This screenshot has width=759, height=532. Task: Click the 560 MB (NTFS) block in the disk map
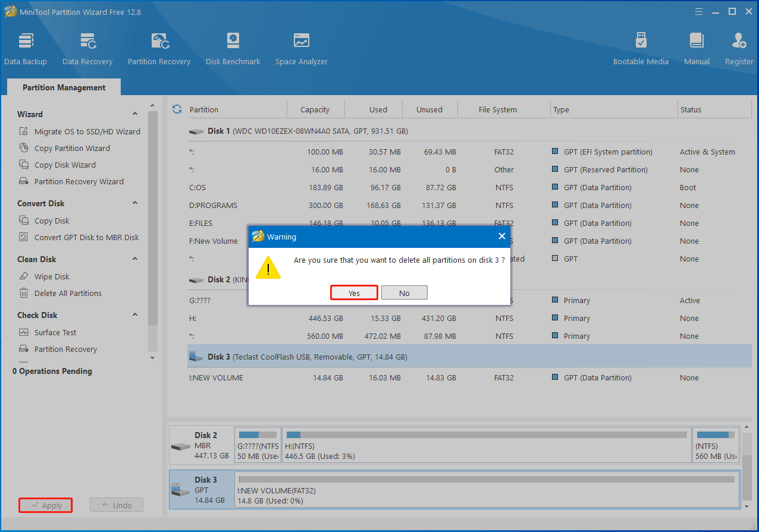(716, 445)
